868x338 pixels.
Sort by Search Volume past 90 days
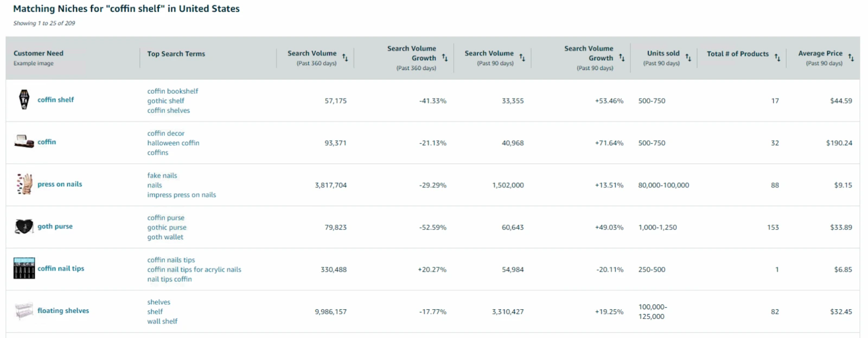click(x=522, y=58)
